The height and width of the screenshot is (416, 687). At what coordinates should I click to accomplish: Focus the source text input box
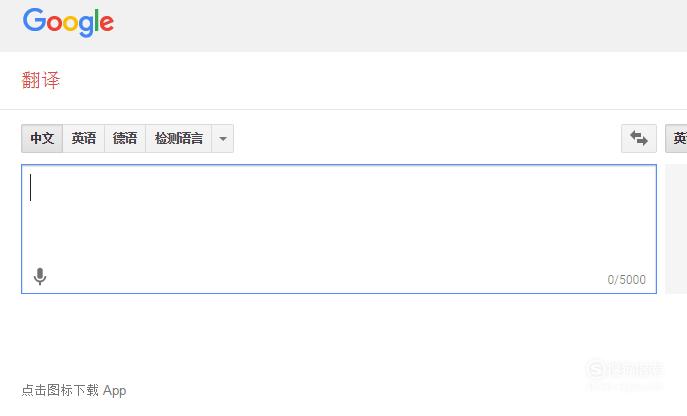(x=339, y=229)
